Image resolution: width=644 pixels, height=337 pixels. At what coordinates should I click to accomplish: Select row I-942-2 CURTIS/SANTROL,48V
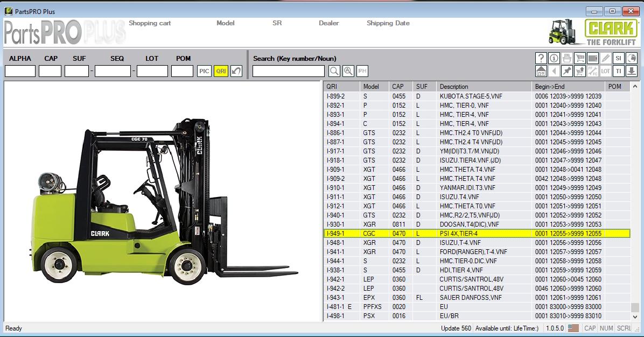coord(477,289)
